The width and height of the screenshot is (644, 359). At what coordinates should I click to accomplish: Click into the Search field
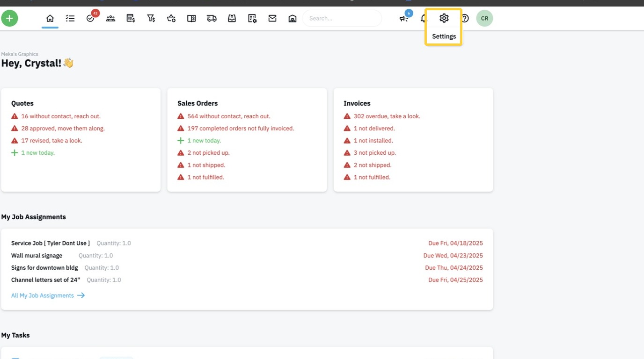[342, 18]
